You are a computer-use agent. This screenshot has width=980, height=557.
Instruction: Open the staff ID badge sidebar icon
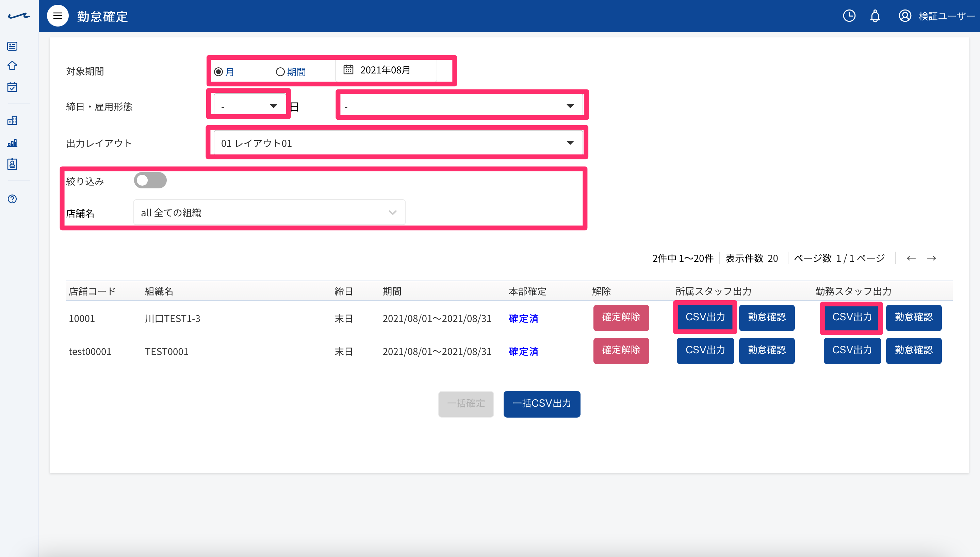coord(12,164)
